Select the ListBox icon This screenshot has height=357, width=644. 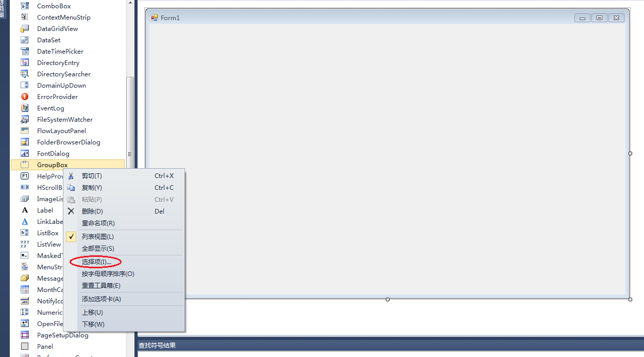tap(25, 233)
